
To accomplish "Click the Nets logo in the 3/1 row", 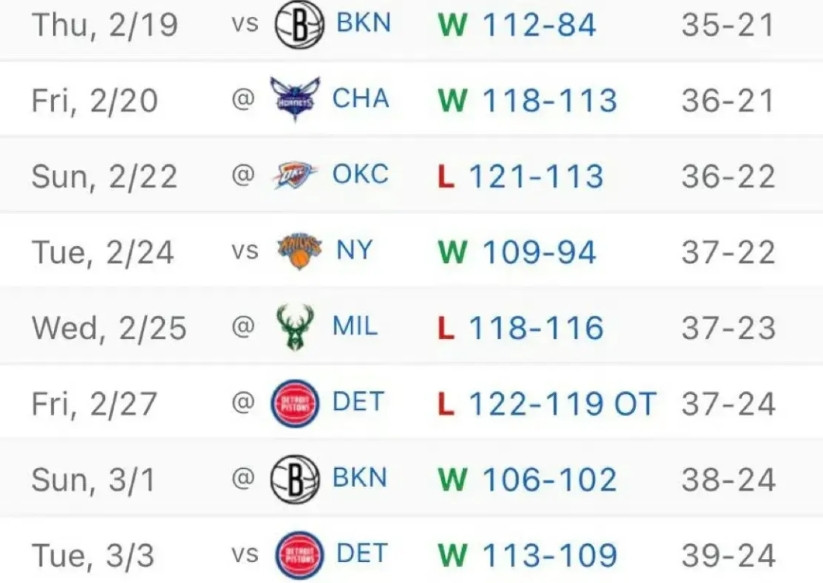I will pyautogui.click(x=295, y=479).
